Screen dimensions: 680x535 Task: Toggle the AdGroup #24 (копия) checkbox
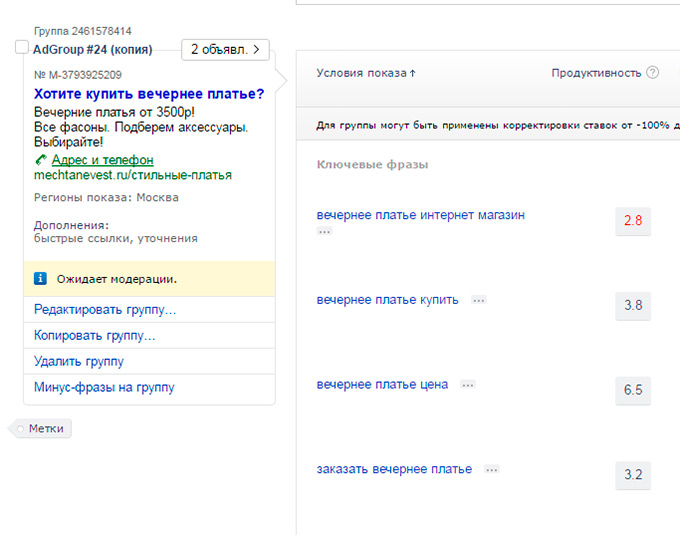click(22, 48)
